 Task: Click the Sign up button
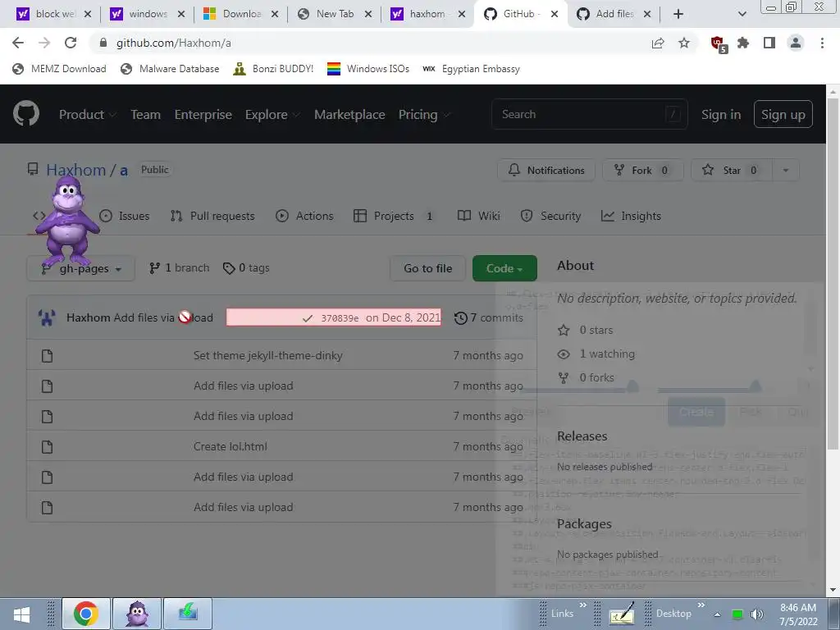[x=783, y=114]
